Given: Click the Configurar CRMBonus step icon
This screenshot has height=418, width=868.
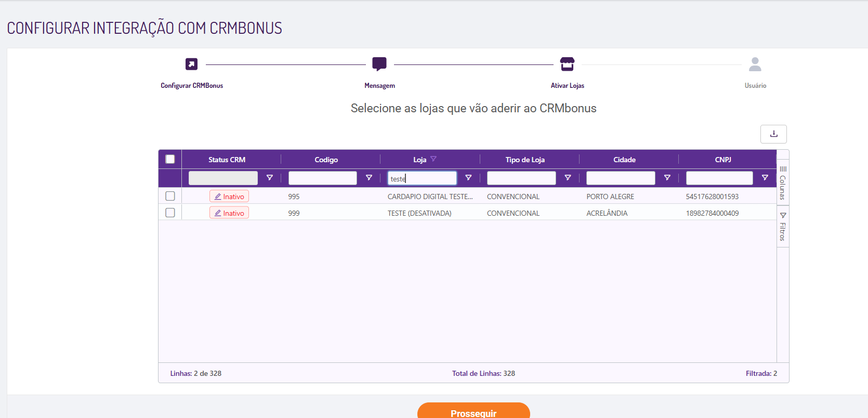Looking at the screenshot, I should click(191, 64).
